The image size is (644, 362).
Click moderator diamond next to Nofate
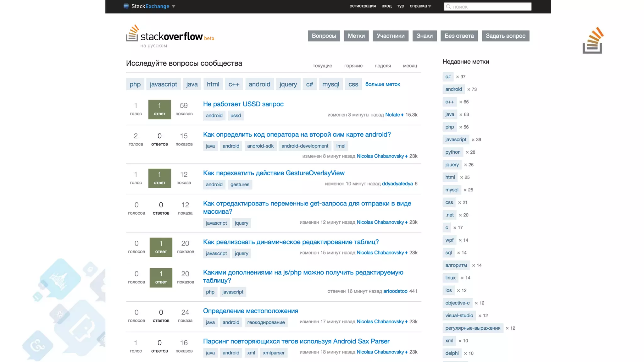(x=402, y=115)
